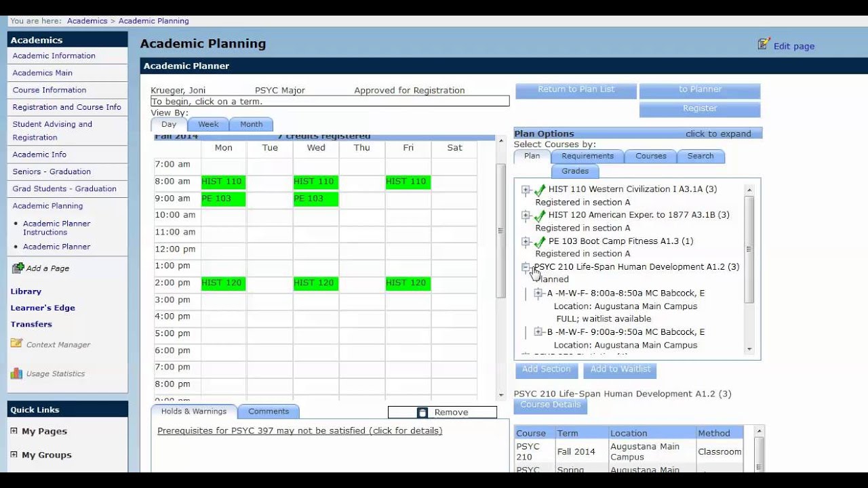Screen dimensions: 868x488
Task: Open the Grades tab
Action: coord(575,171)
